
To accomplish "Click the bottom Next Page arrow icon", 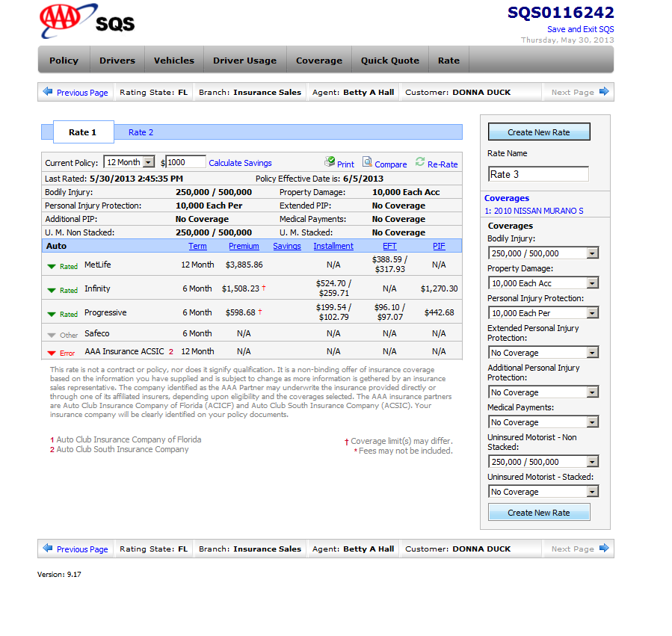I will coord(604,548).
